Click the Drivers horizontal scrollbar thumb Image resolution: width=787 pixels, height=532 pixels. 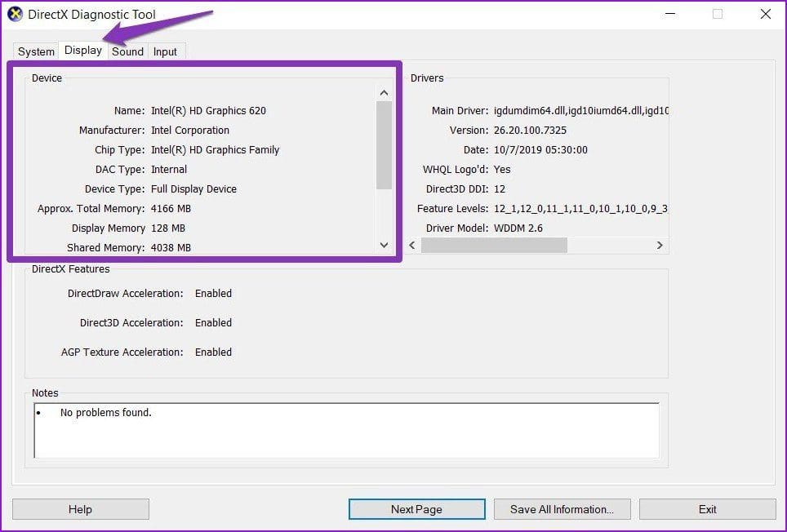[494, 245]
